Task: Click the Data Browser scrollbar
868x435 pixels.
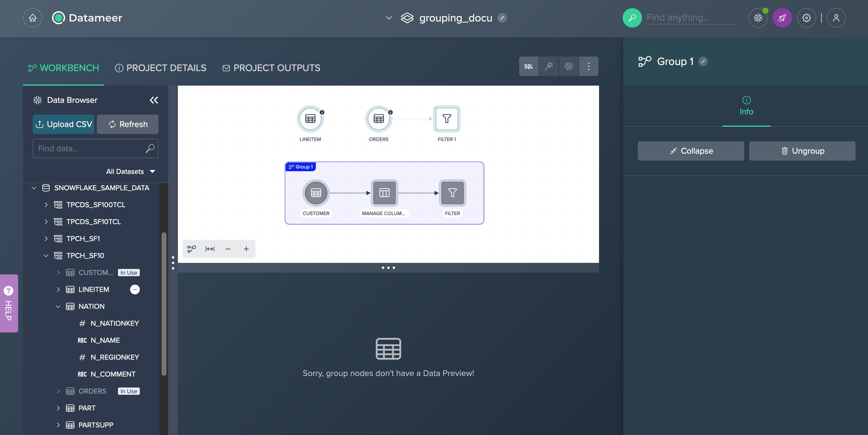Action: pyautogui.click(x=164, y=304)
